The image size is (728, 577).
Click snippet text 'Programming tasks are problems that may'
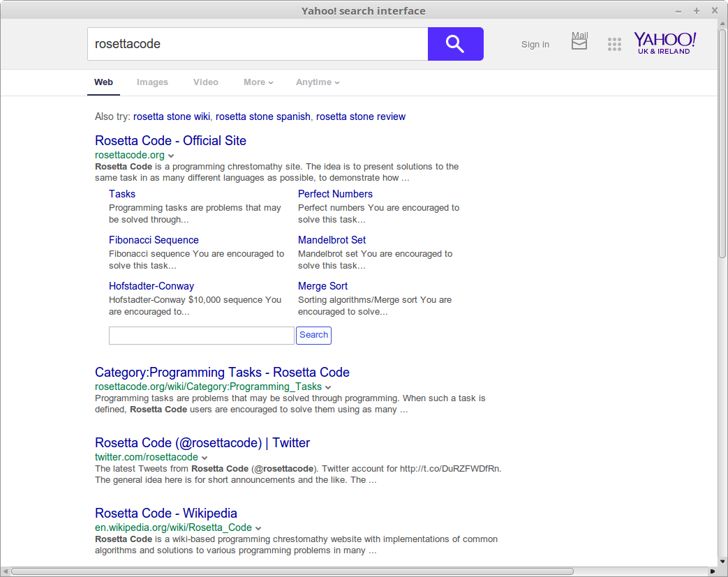click(195, 208)
